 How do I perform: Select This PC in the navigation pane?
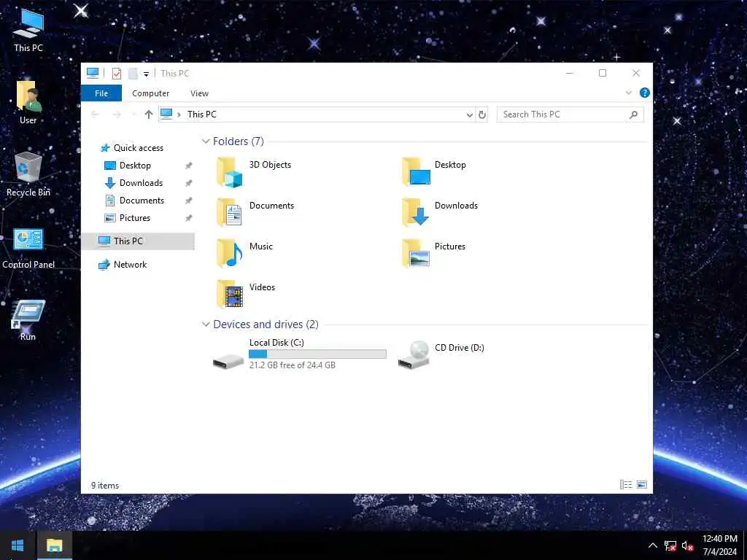(x=139, y=241)
